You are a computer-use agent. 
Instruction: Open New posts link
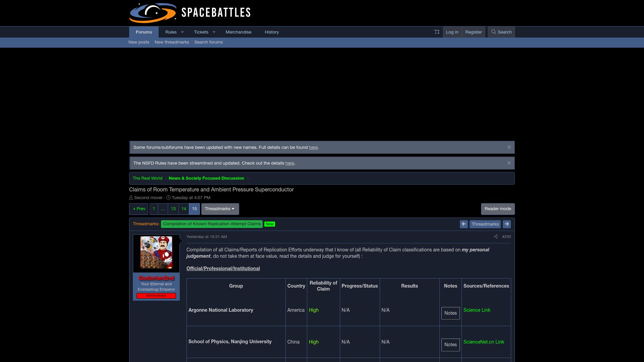pyautogui.click(x=139, y=42)
